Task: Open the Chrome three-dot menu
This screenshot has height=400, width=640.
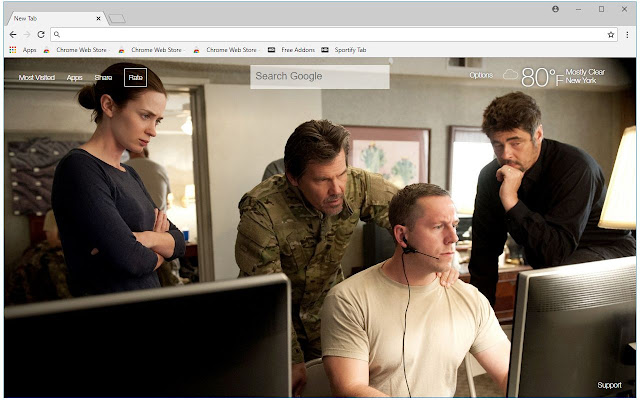Action: [x=627, y=35]
